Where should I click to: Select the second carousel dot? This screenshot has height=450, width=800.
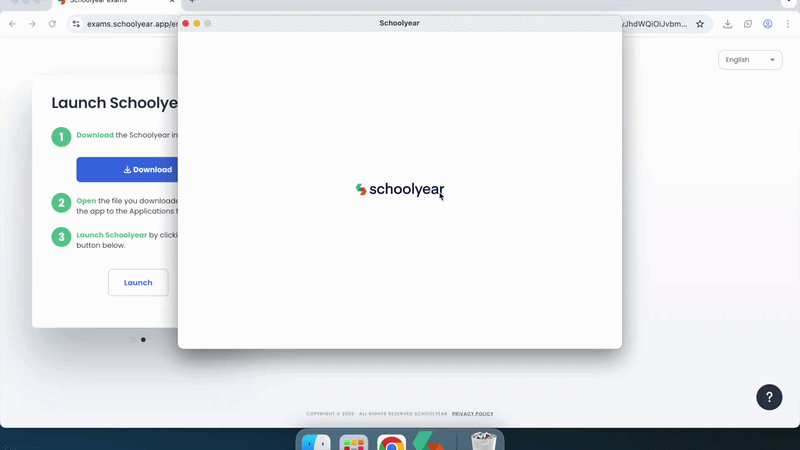click(x=143, y=340)
